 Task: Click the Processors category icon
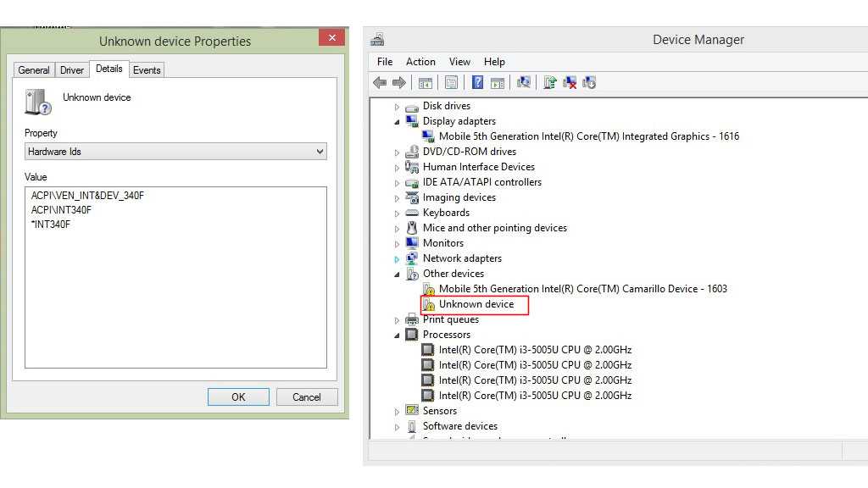click(411, 335)
